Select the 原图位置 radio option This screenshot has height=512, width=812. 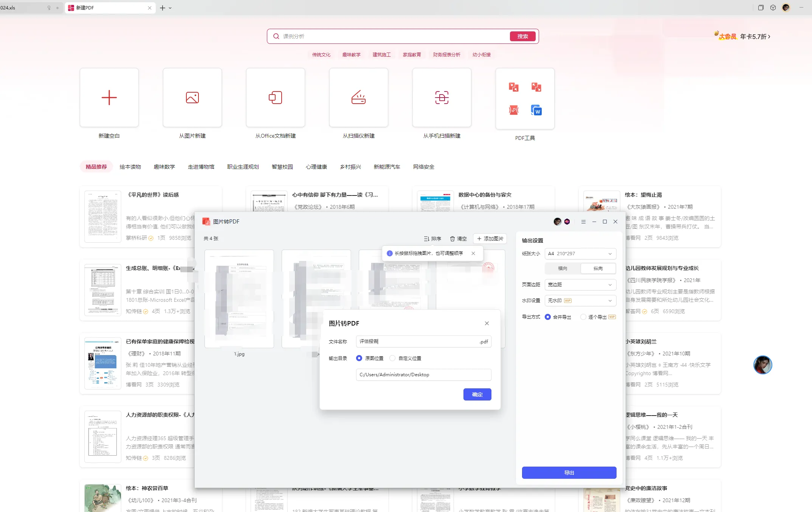(359, 358)
